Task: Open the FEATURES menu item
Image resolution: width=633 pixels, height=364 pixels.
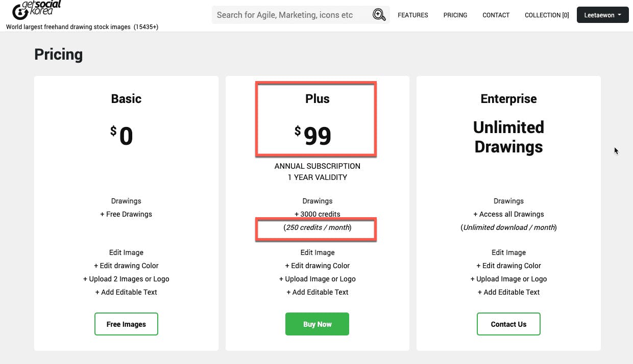Action: tap(413, 15)
